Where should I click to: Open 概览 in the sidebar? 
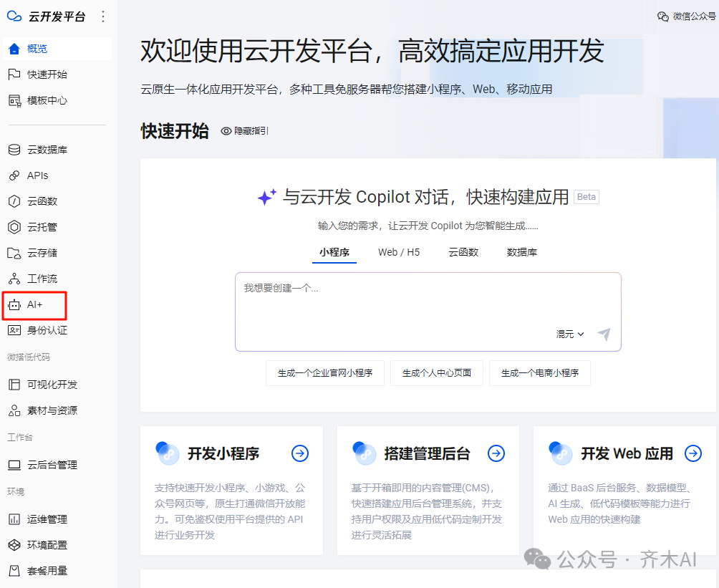pos(57,49)
